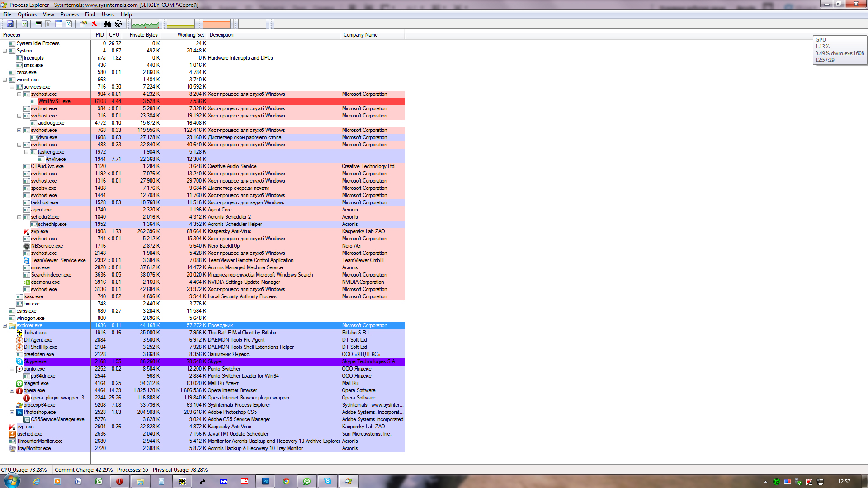Open Google Chrome from the taskbar

(x=286, y=481)
